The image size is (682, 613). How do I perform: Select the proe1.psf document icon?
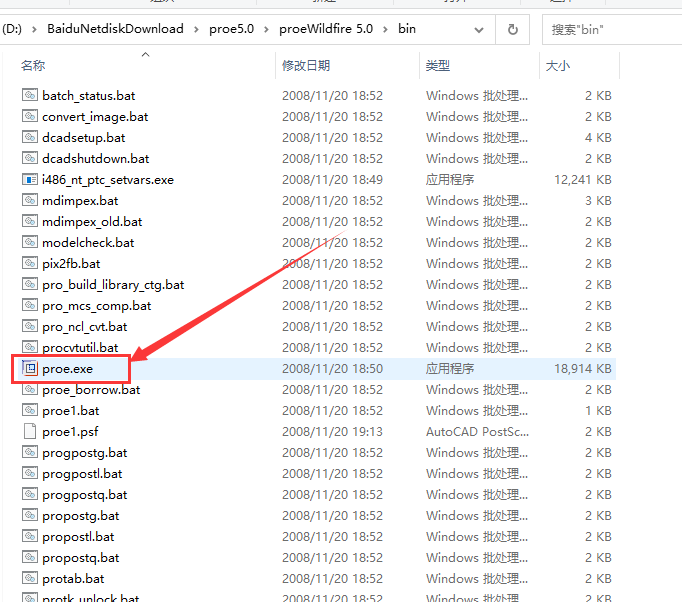30,432
